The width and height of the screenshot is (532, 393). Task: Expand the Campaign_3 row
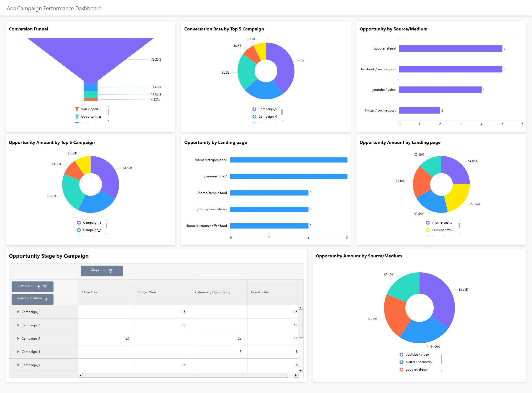18,338
